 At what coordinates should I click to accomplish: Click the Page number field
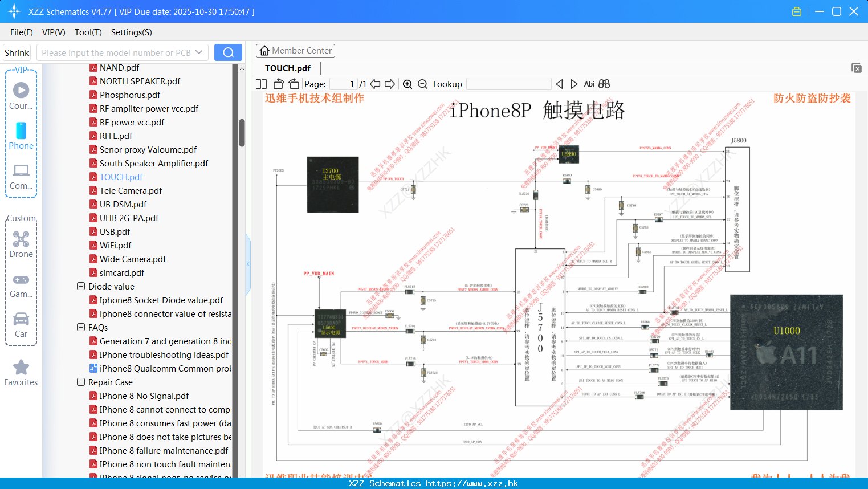pyautogui.click(x=344, y=84)
